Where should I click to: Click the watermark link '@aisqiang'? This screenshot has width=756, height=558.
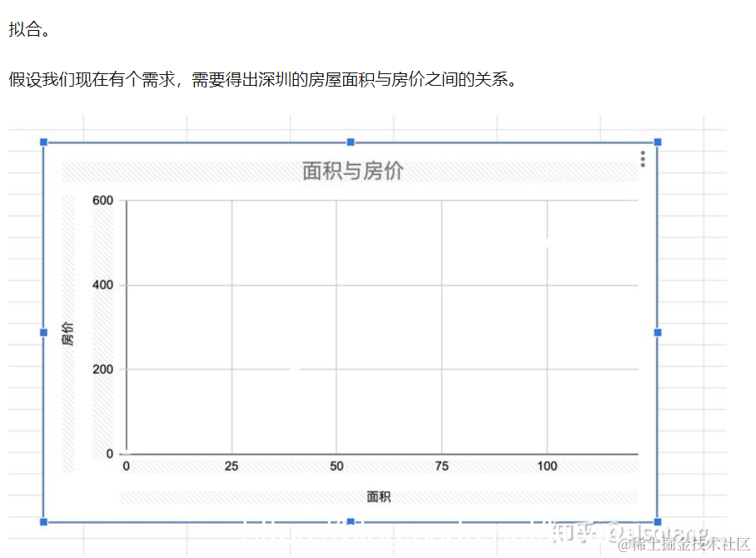coord(656,531)
